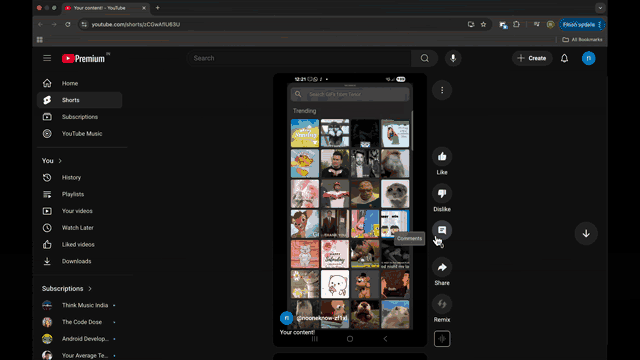Open All Bookmarks folder

pos(582,40)
